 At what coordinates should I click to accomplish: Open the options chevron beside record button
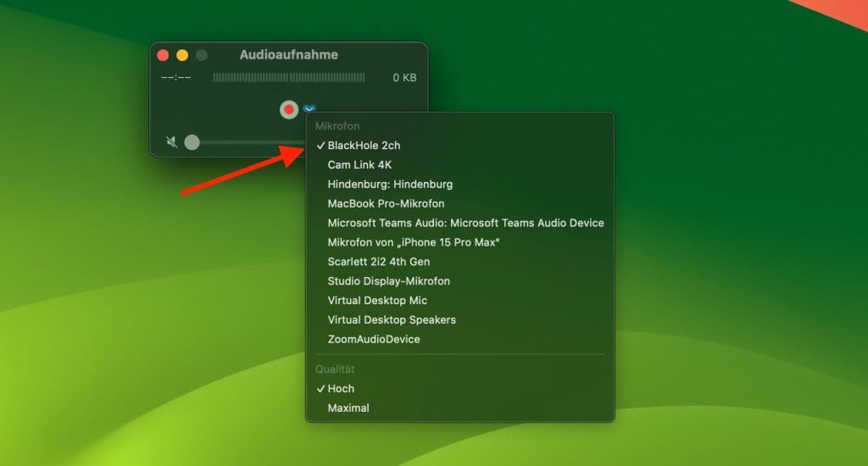point(309,108)
